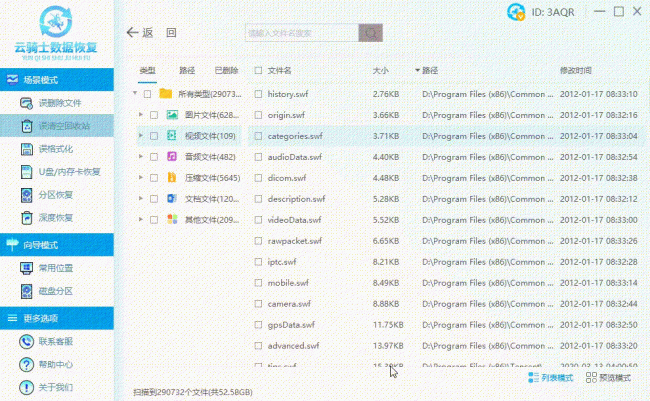The width and height of the screenshot is (650, 401).
Task: Select the advanced.swf file name
Action: pos(293,346)
